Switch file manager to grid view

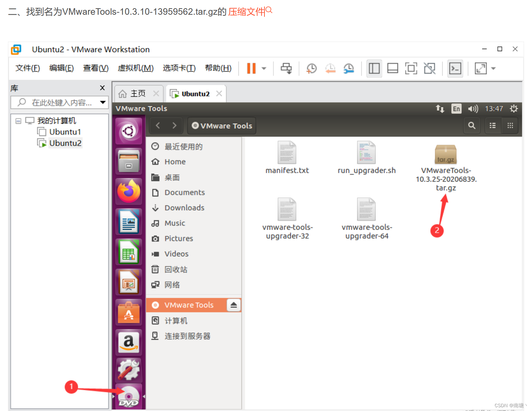point(510,125)
